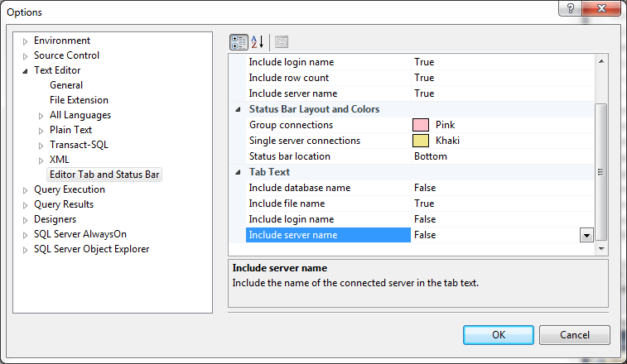Click the Help question mark button
Screen dimensions: 627x364
571,9
